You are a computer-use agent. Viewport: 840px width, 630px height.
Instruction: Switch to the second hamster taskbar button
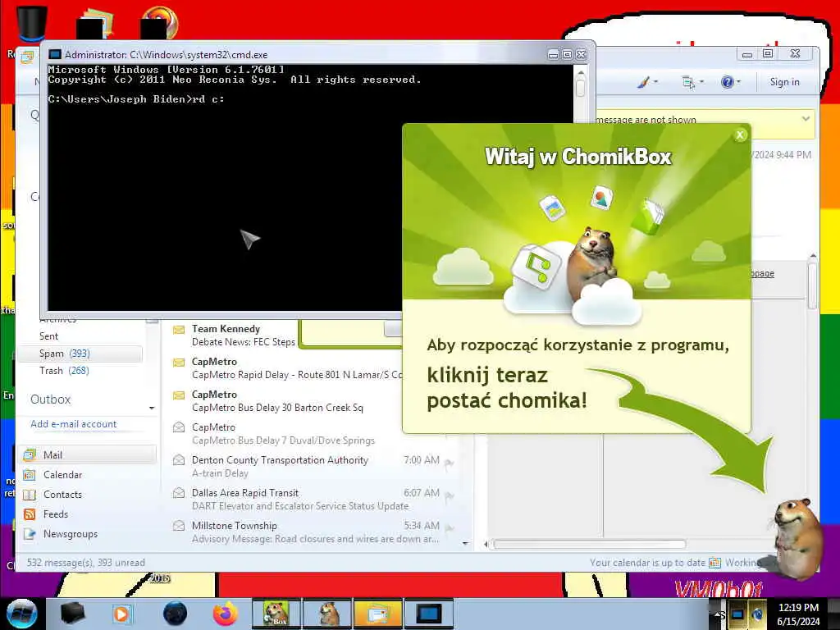click(x=327, y=614)
